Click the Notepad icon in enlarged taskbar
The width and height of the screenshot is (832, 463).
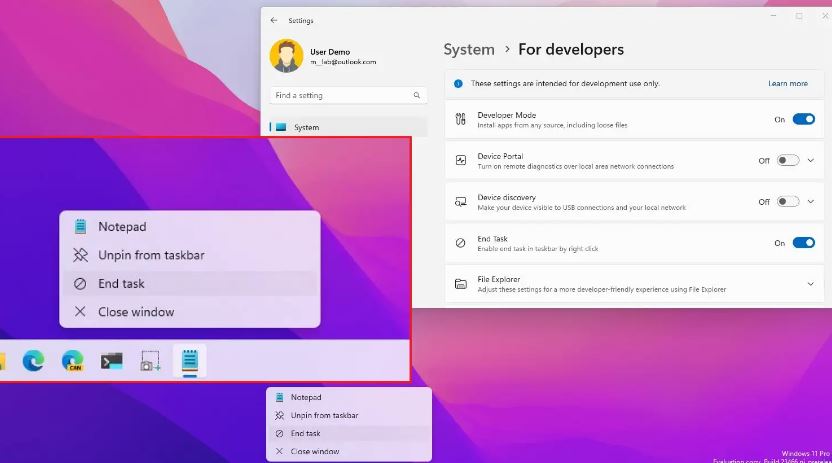(189, 361)
